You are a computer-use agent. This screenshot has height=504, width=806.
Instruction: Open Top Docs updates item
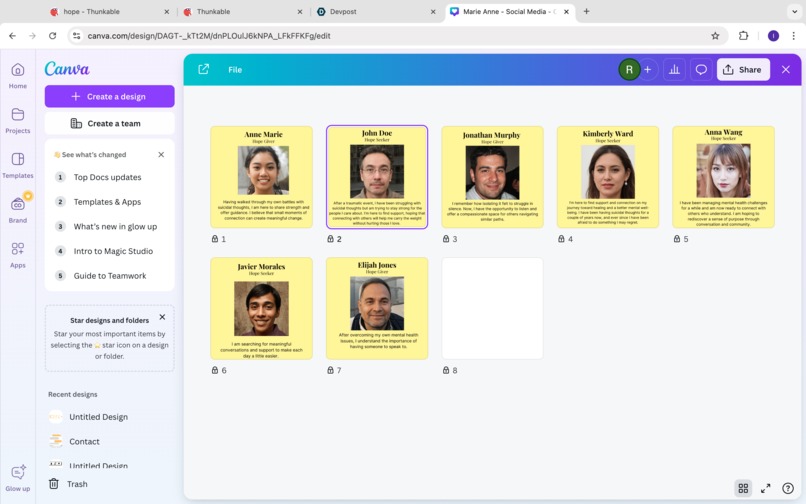pyautogui.click(x=107, y=177)
